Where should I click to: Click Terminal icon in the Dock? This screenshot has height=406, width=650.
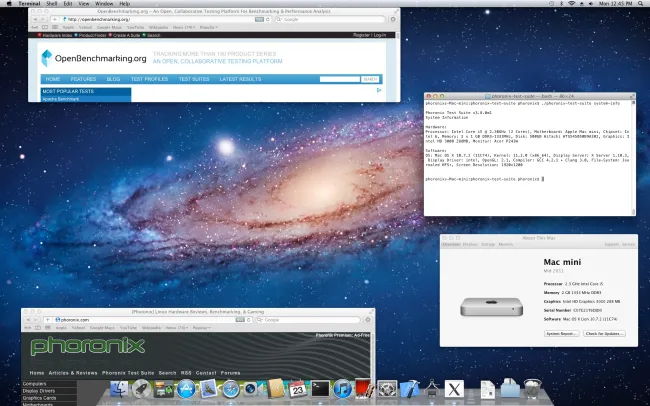[x=320, y=389]
